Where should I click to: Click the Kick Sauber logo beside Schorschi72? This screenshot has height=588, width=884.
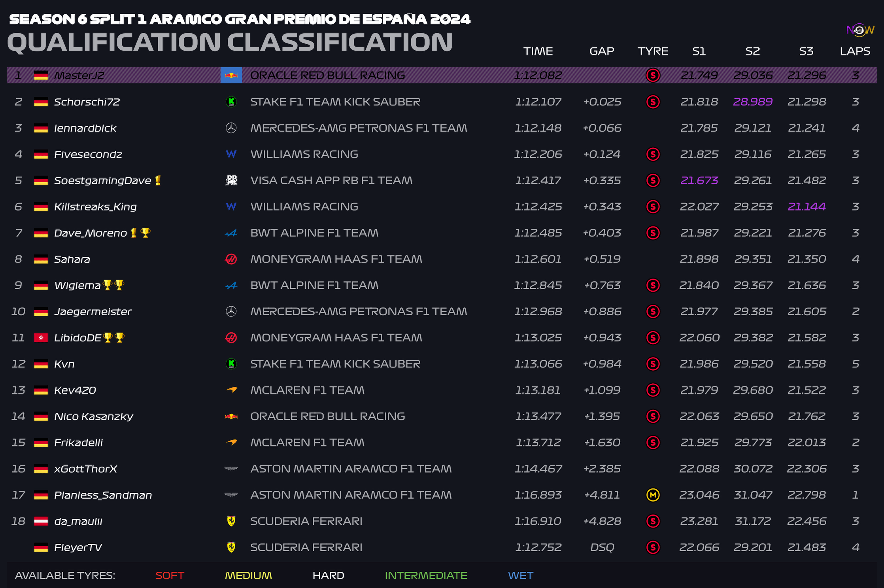click(231, 102)
